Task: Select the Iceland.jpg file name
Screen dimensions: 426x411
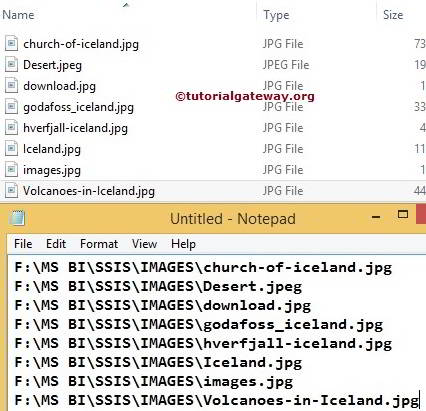Action: click(x=52, y=149)
